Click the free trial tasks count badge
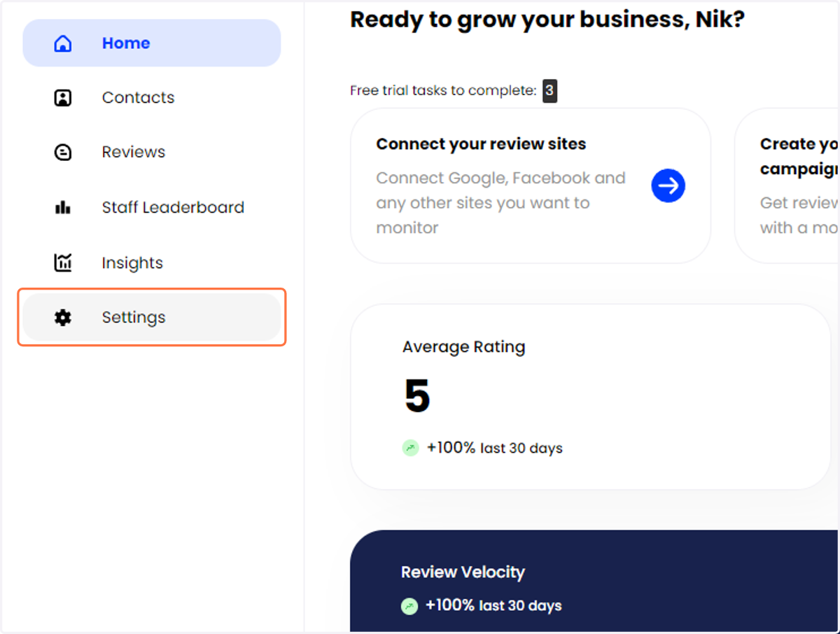This screenshot has width=840, height=634. [x=550, y=91]
